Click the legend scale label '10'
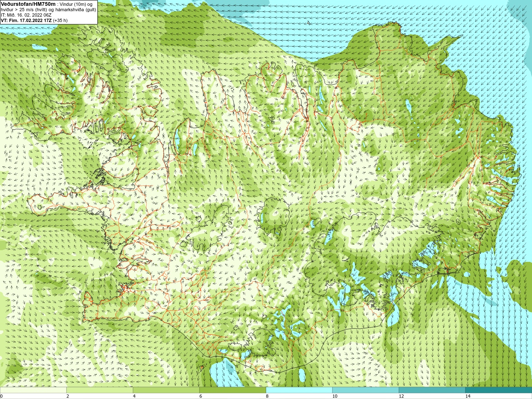Viewport: 532px width, 399px height. point(335,396)
